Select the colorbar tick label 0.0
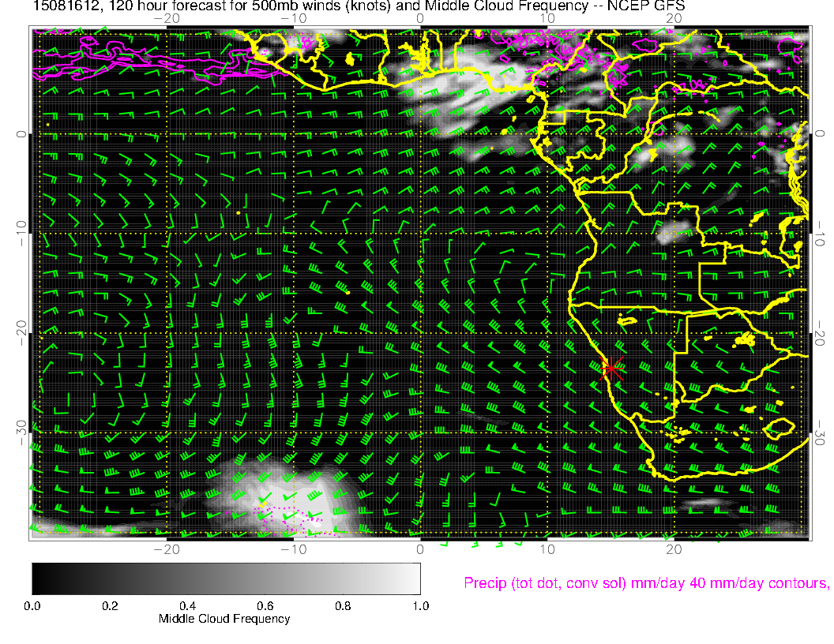The width and height of the screenshot is (834, 644). [32, 606]
